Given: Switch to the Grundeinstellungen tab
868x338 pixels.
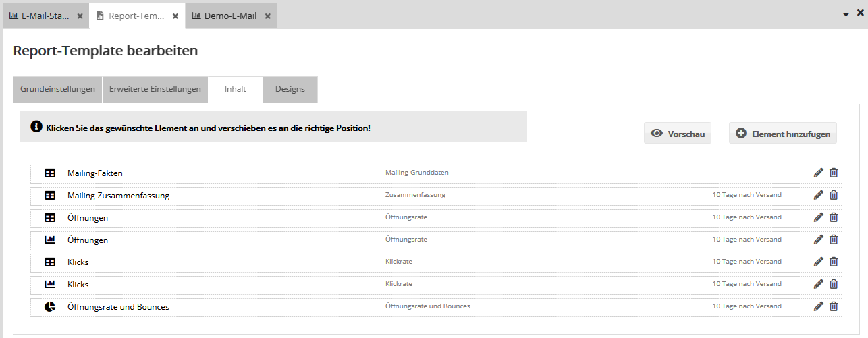Looking at the screenshot, I should (x=57, y=89).
